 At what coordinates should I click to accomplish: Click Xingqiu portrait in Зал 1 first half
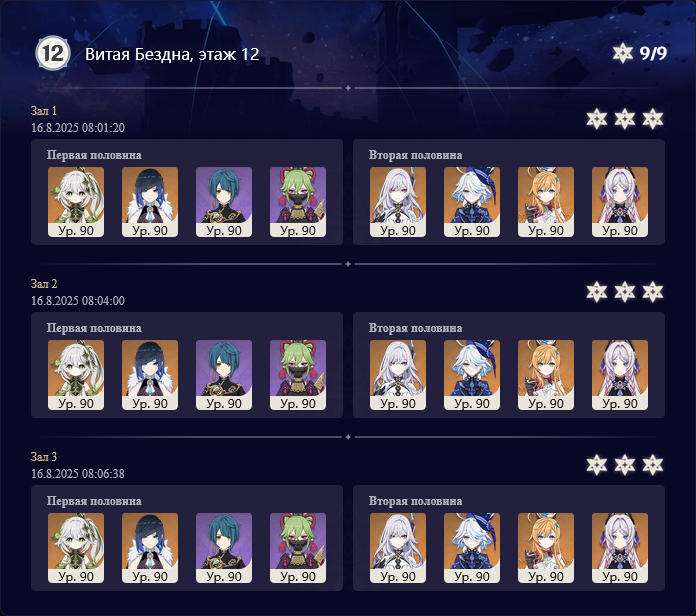click(224, 202)
